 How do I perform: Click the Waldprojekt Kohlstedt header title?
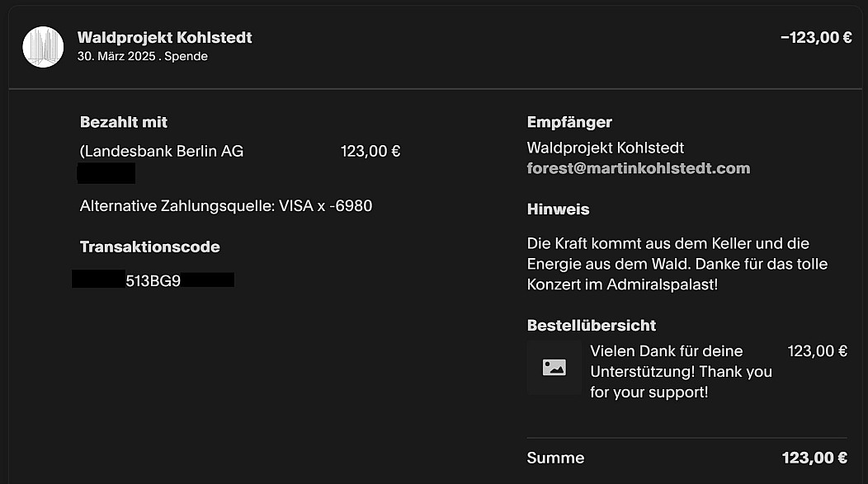tap(164, 37)
